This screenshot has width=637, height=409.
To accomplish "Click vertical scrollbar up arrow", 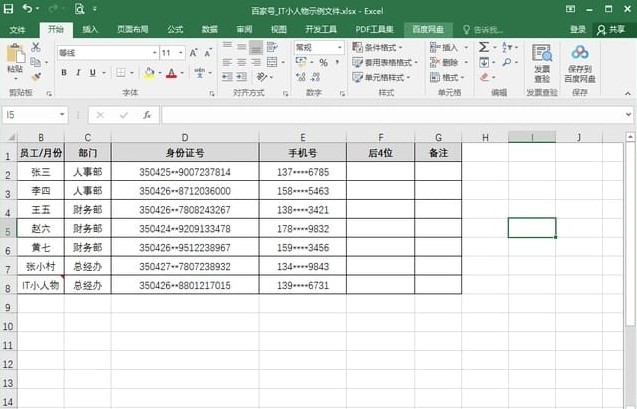I will 630,137.
